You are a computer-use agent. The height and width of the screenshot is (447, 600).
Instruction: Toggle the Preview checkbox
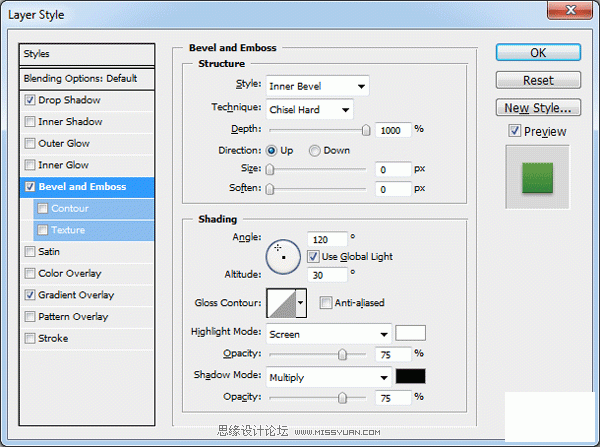515,131
